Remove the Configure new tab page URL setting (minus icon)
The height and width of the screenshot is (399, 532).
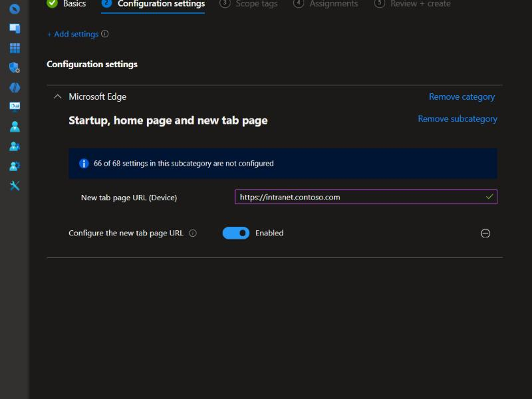(x=485, y=233)
